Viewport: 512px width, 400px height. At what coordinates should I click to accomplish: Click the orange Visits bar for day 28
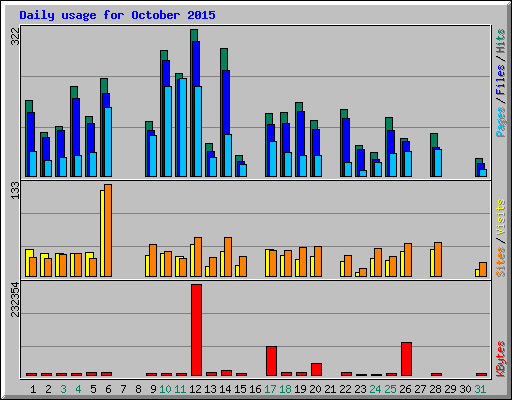pos(438,259)
